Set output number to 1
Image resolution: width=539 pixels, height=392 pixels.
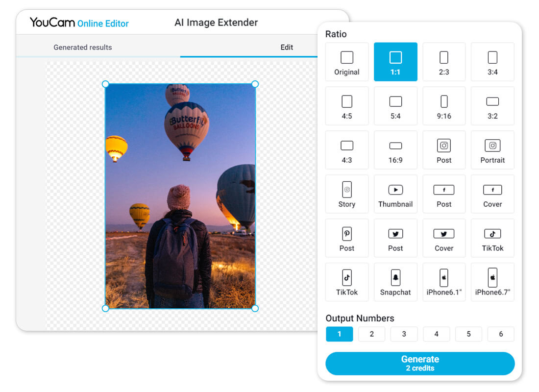click(339, 334)
